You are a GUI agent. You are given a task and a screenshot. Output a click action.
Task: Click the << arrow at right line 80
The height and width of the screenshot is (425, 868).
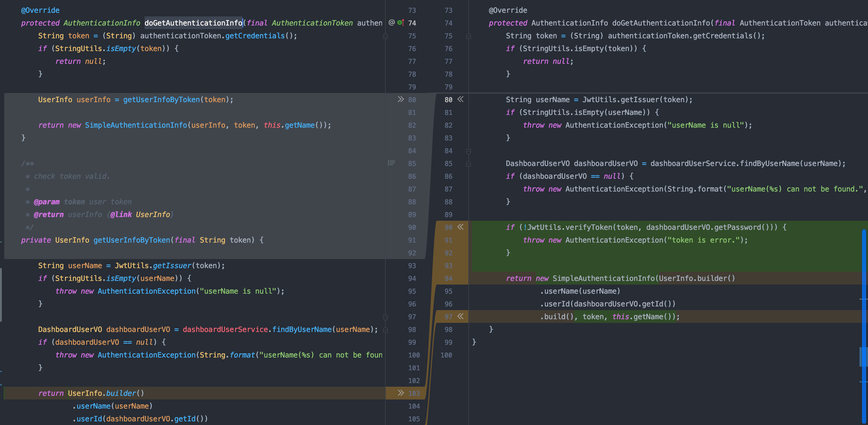pyautogui.click(x=460, y=99)
